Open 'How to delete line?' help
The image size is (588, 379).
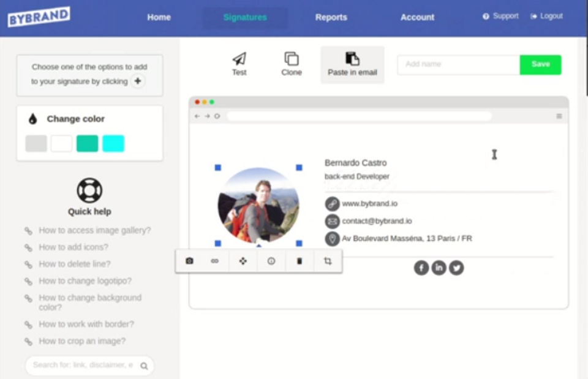click(x=75, y=264)
